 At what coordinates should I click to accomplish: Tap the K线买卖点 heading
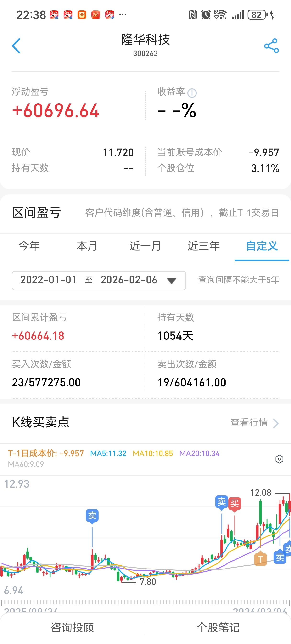pos(40,422)
